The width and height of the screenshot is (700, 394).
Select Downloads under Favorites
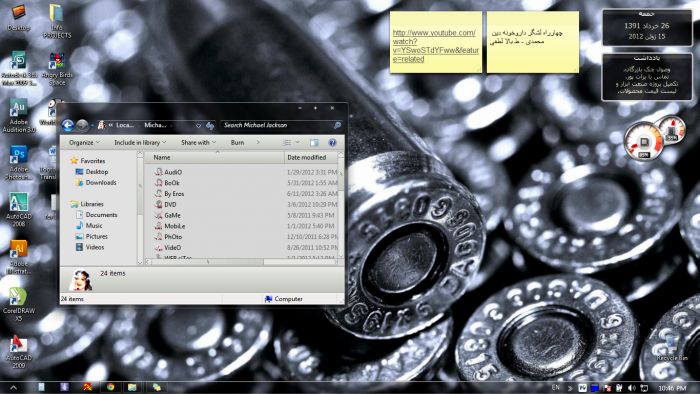101,182
